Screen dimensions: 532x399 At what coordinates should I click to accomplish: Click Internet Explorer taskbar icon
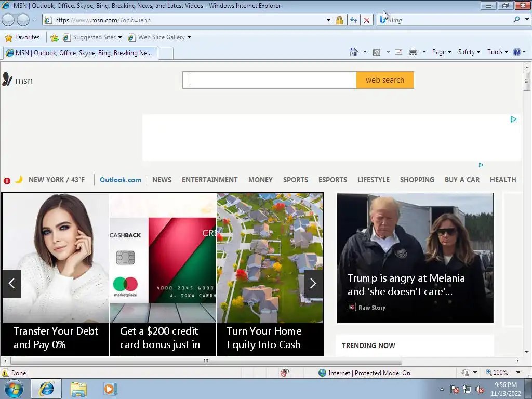pyautogui.click(x=46, y=389)
